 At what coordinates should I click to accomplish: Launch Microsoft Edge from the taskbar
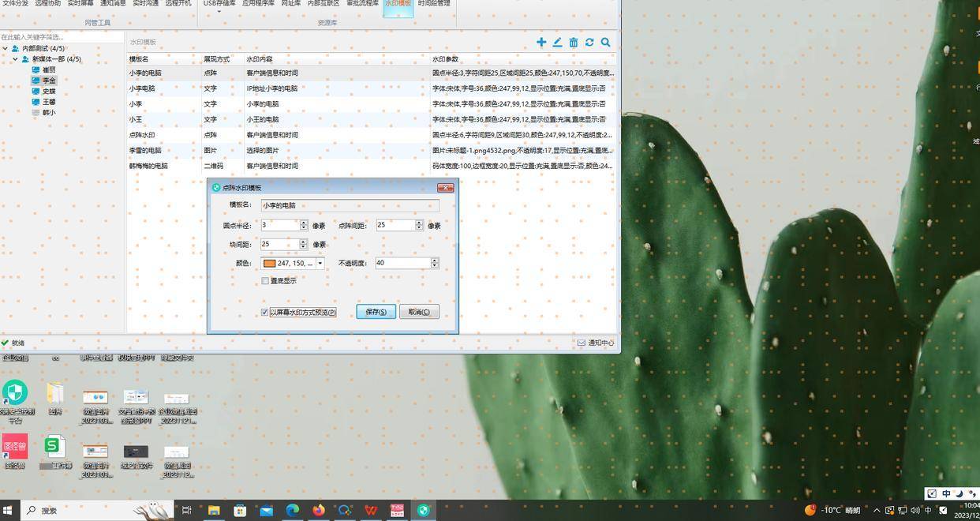tap(292, 511)
